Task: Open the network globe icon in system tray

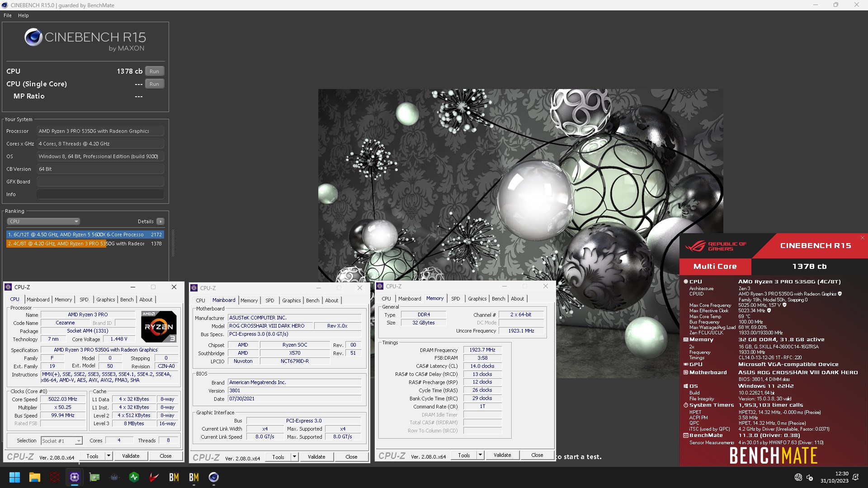Action: (x=798, y=477)
